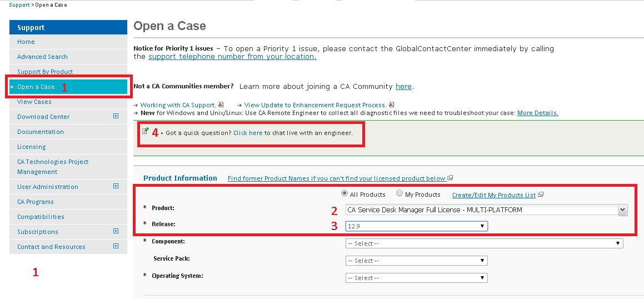Click the chat note icon beside quick question
This screenshot has width=644, height=299.
pyautogui.click(x=146, y=131)
